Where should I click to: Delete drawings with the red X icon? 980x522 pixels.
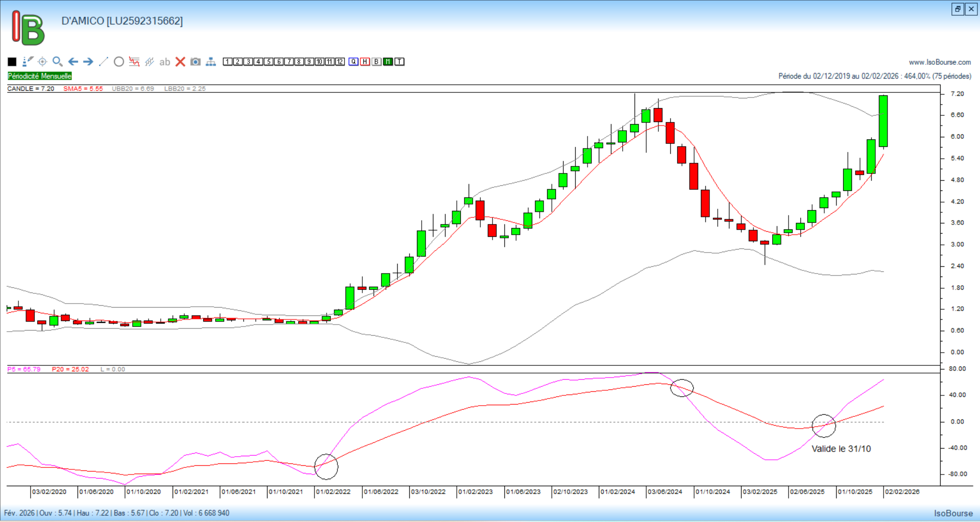[x=180, y=62]
